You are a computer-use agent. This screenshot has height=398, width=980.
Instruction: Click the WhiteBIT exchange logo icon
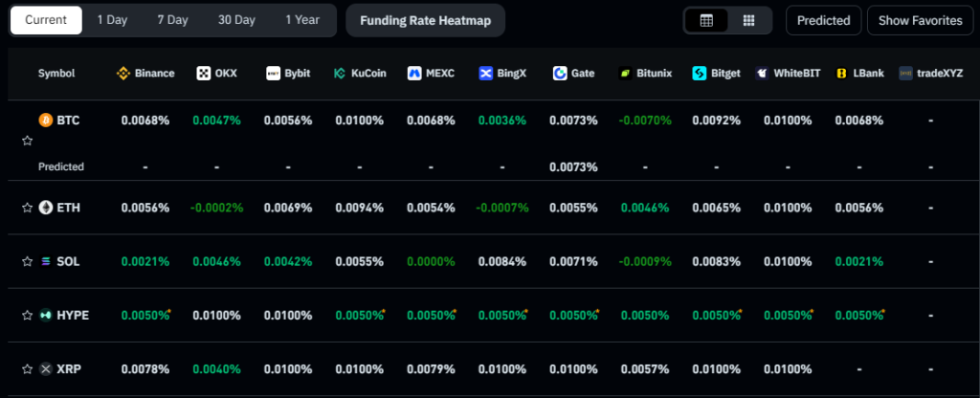[x=762, y=73]
